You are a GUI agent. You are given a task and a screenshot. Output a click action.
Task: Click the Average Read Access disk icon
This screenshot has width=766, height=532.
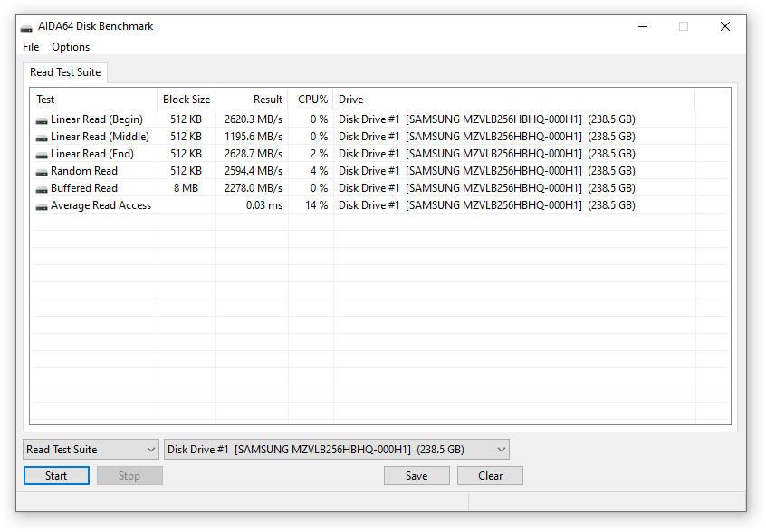point(42,206)
